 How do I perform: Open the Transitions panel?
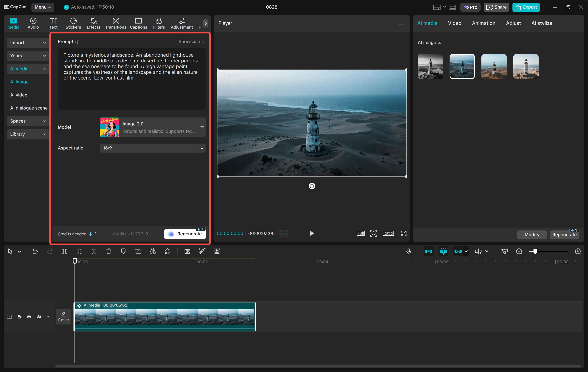(116, 23)
